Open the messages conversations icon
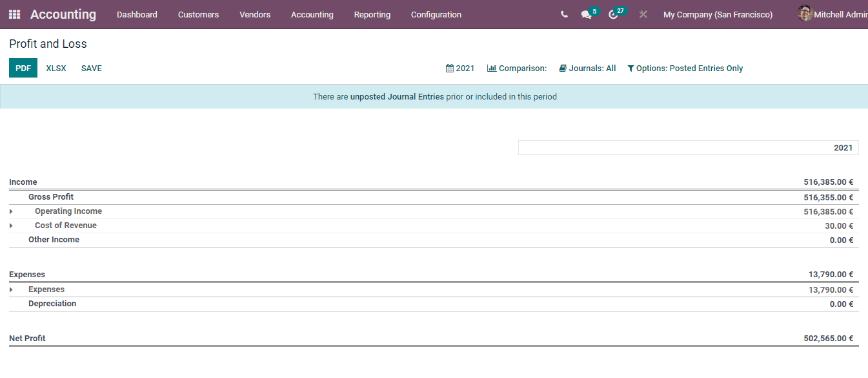 (x=586, y=14)
